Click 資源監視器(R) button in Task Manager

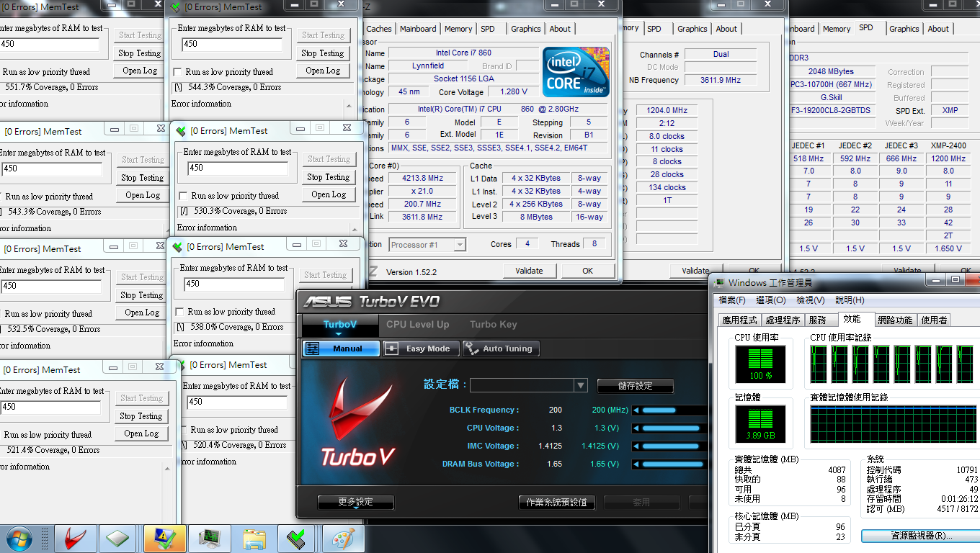pos(921,536)
